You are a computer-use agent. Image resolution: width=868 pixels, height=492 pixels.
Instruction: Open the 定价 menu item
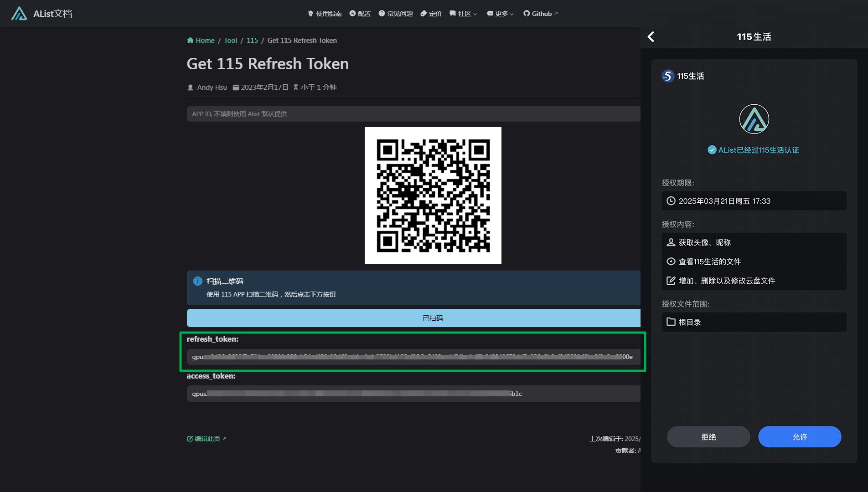point(431,14)
